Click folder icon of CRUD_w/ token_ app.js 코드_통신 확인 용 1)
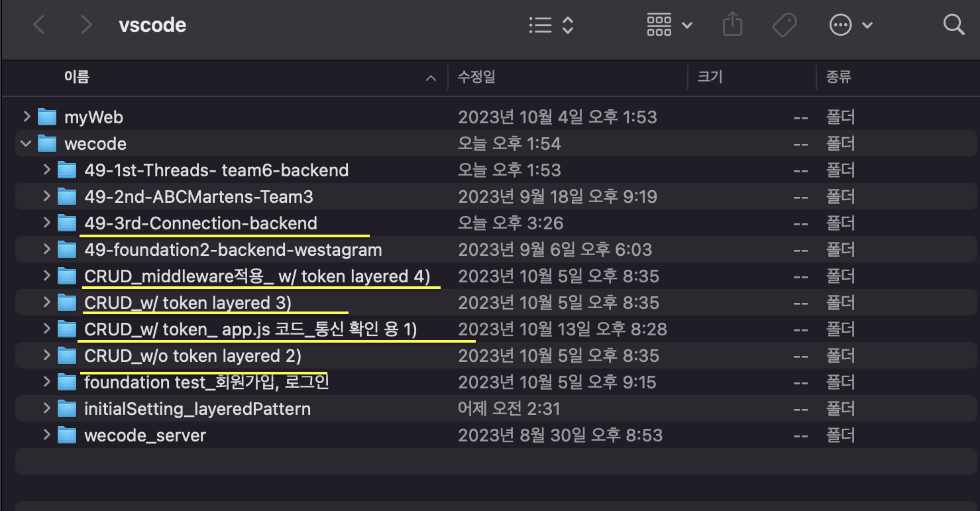 67,329
